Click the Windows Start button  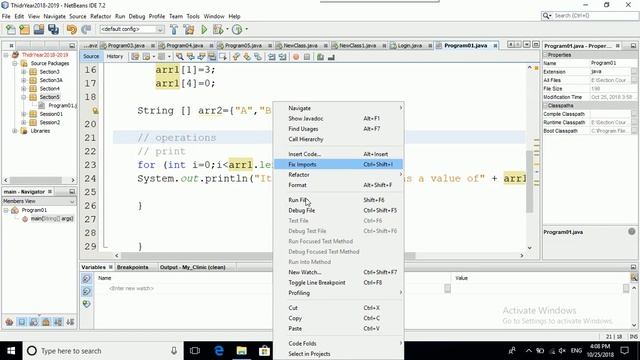[11, 351]
